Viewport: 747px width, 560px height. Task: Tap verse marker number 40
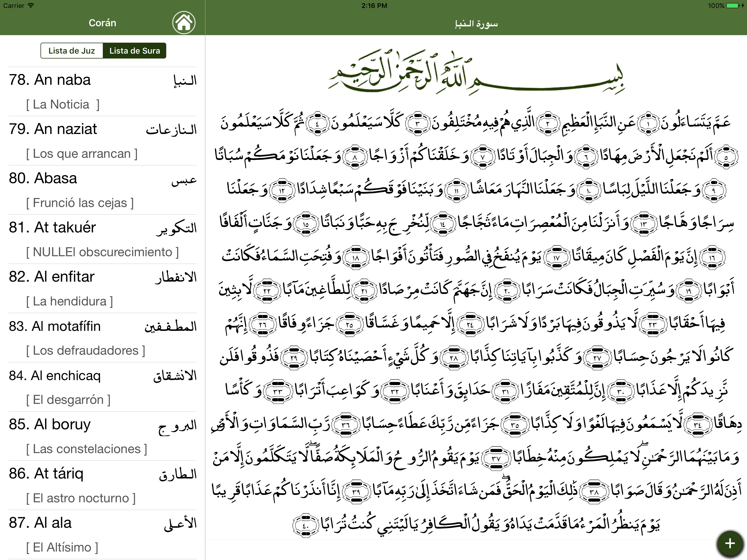(306, 526)
